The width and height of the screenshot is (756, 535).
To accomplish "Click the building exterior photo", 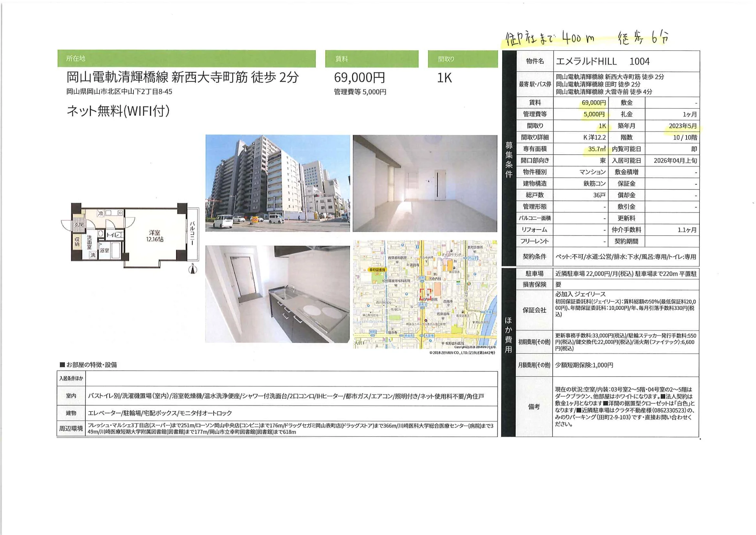I will [x=278, y=183].
